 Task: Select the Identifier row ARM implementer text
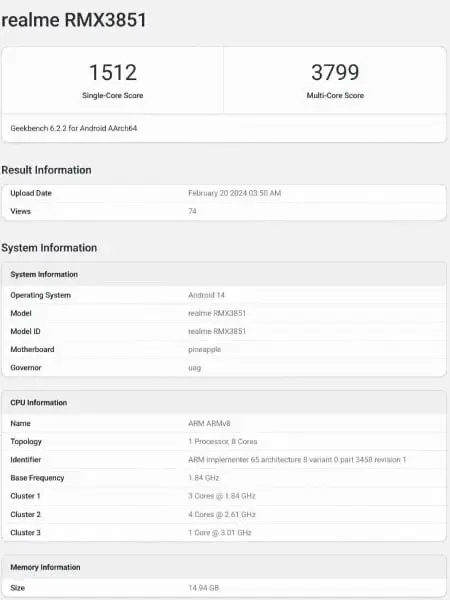(x=297, y=459)
